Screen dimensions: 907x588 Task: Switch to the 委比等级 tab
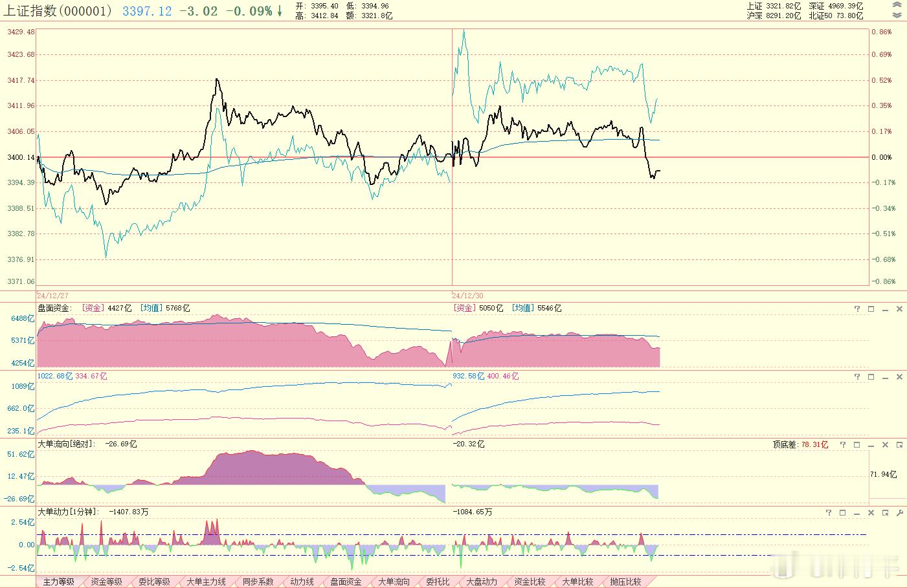point(155,582)
